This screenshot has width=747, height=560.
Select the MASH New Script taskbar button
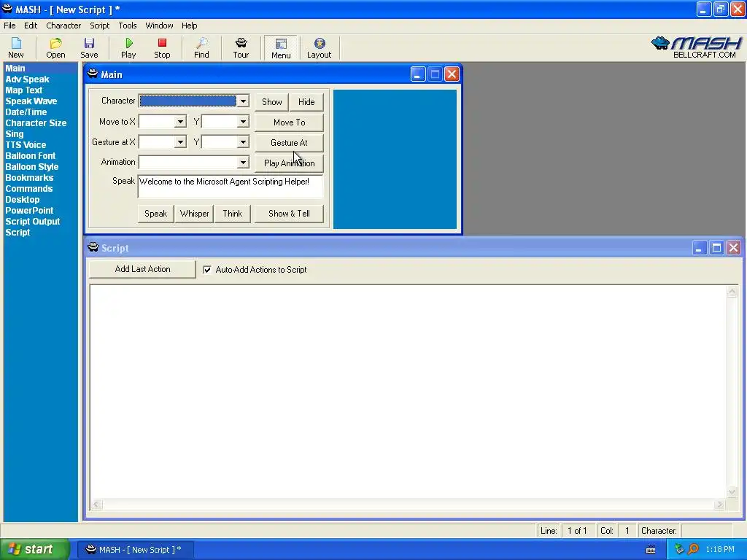click(x=135, y=550)
